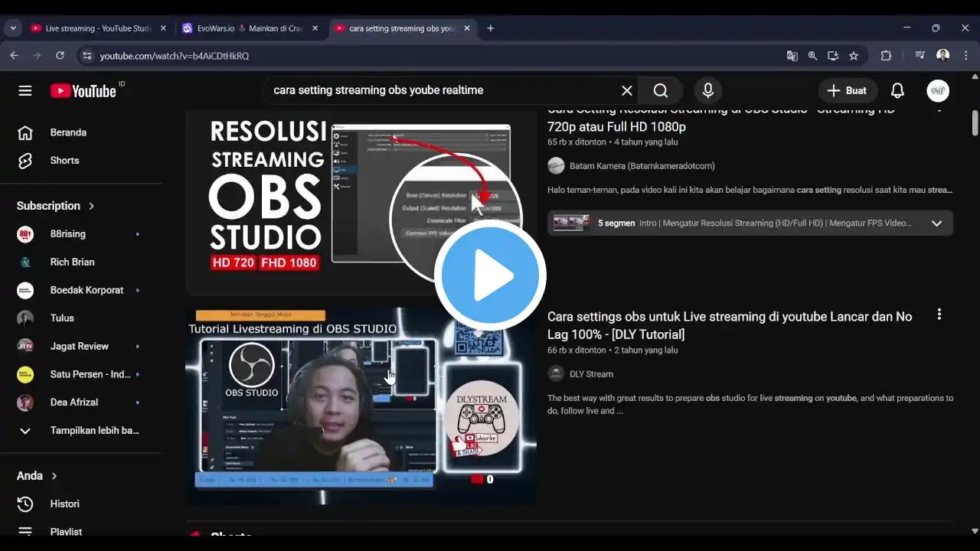Bookmark this page with the star
980x551 pixels.
click(x=854, y=56)
